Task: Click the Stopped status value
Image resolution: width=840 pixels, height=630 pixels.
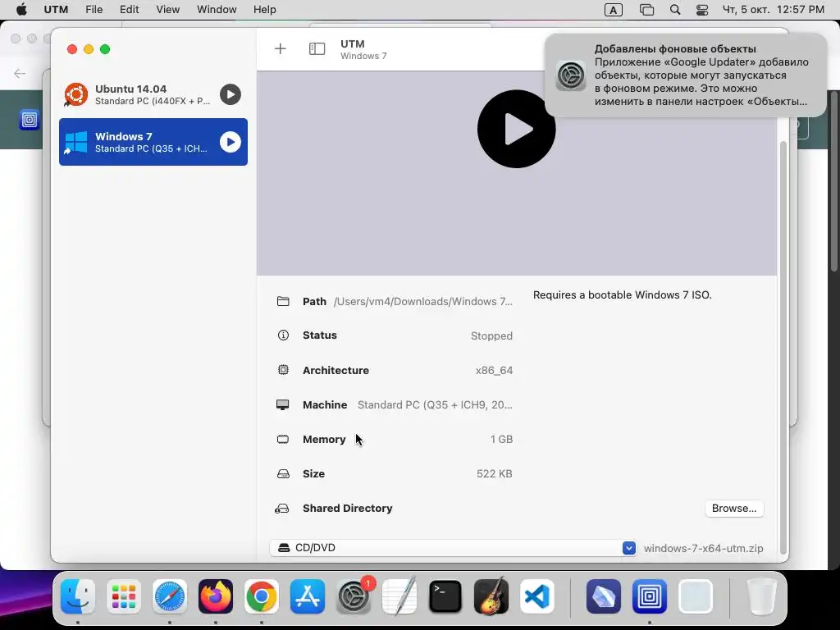Action: 492,336
